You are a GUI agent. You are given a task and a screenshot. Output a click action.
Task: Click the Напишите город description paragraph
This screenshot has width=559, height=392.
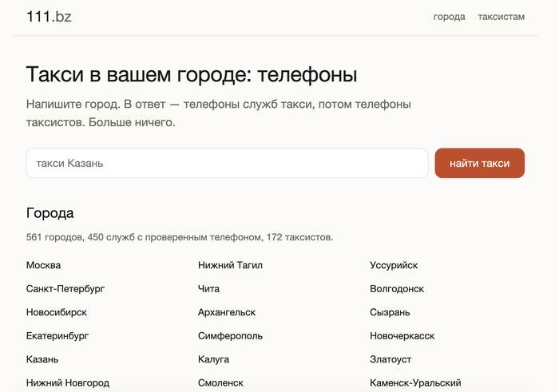219,113
